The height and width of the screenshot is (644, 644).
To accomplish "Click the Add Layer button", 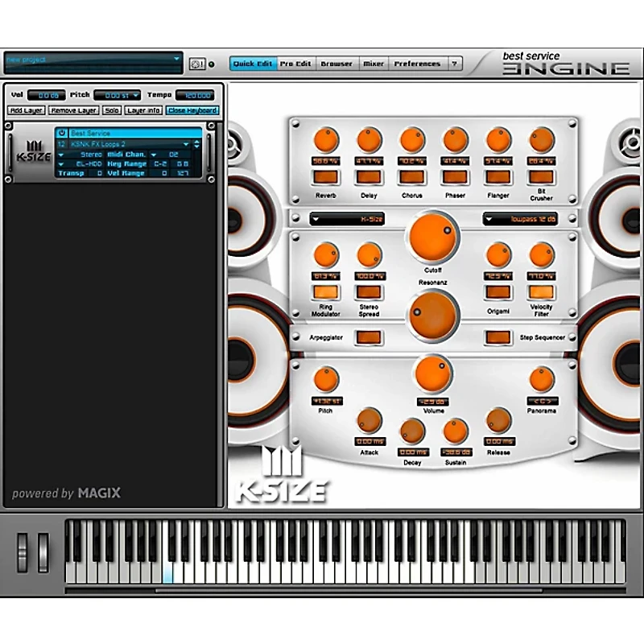I will 27,110.
